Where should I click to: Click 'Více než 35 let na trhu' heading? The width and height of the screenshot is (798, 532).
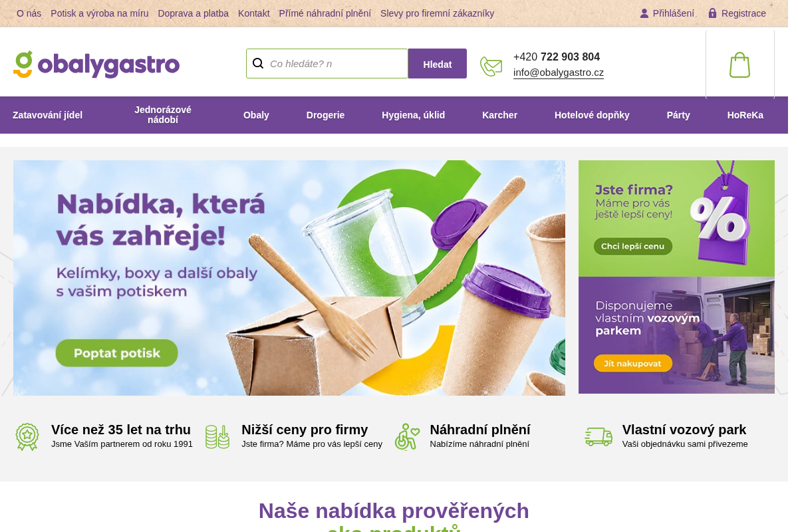[x=121, y=430]
